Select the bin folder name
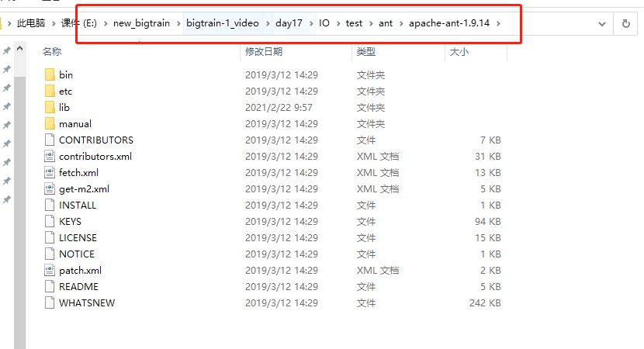Viewport: 644px width, 349px height. click(66, 74)
